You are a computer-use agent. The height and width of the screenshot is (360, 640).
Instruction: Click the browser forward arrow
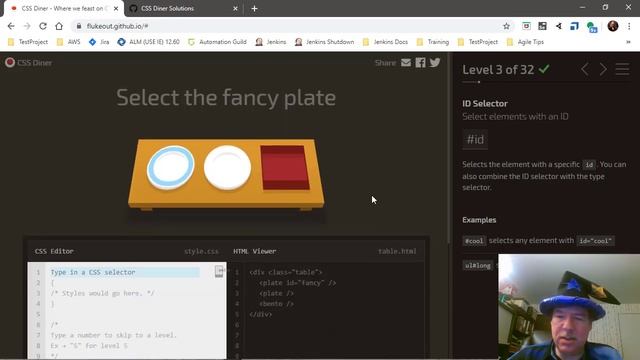27,26
